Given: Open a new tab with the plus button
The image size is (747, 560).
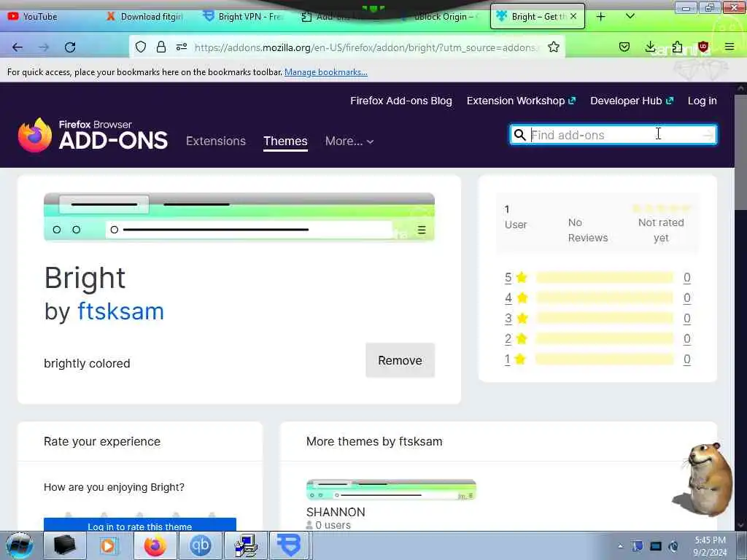Looking at the screenshot, I should (x=601, y=17).
